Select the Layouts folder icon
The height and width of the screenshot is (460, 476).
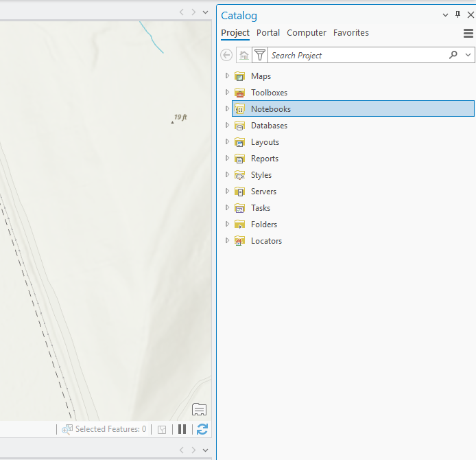click(x=240, y=142)
